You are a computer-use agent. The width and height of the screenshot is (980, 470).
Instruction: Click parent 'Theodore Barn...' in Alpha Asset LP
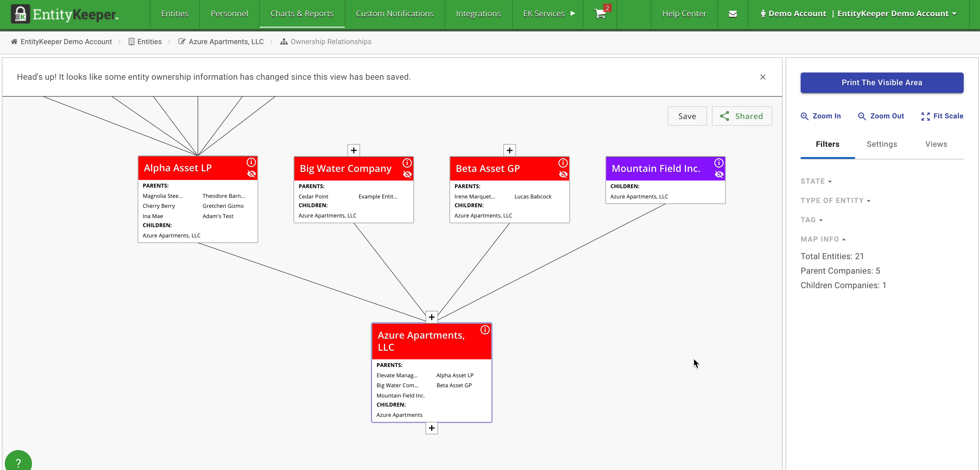pyautogui.click(x=224, y=196)
